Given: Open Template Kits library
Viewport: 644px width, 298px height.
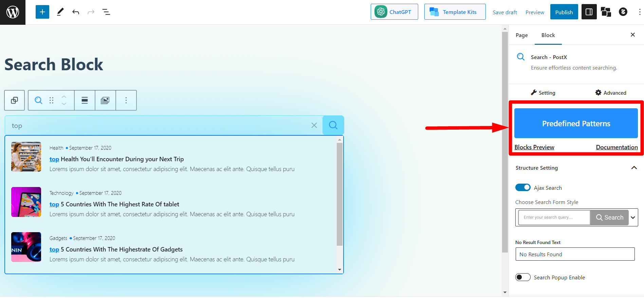Looking at the screenshot, I should click(455, 12).
